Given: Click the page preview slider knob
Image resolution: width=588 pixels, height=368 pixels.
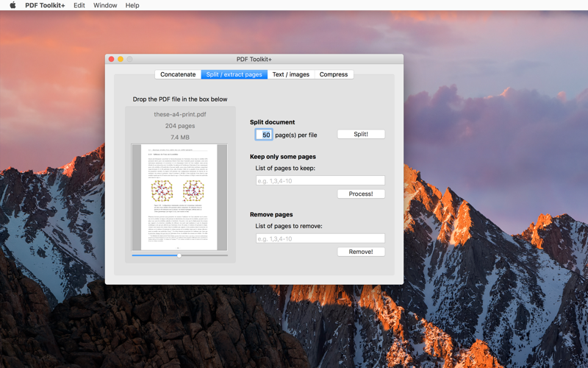Looking at the screenshot, I should [x=179, y=255].
